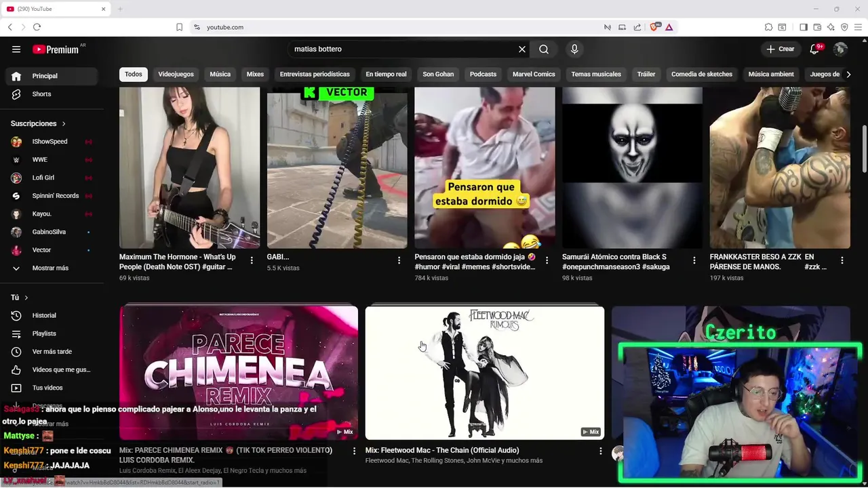Open Maximum The Hormone guitar short

pos(189,167)
